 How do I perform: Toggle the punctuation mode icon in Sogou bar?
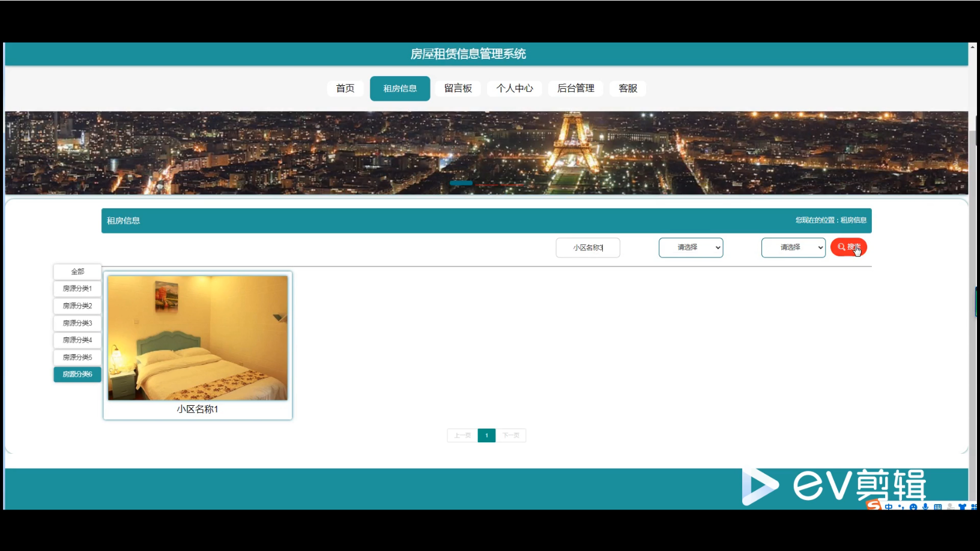(x=901, y=507)
